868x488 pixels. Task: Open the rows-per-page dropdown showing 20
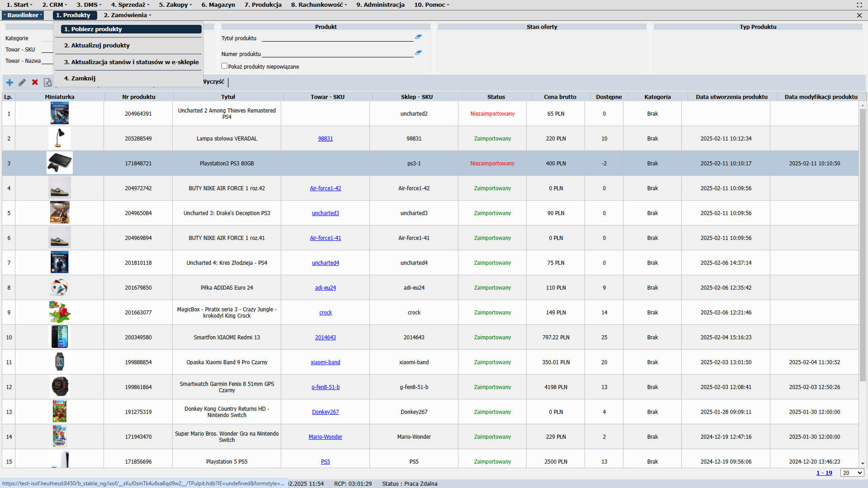click(852, 473)
